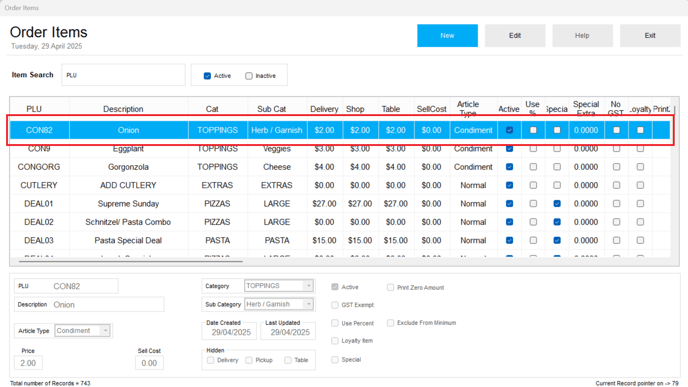The height and width of the screenshot is (387, 688).
Task: Open Edit mode for the item
Action: point(515,36)
